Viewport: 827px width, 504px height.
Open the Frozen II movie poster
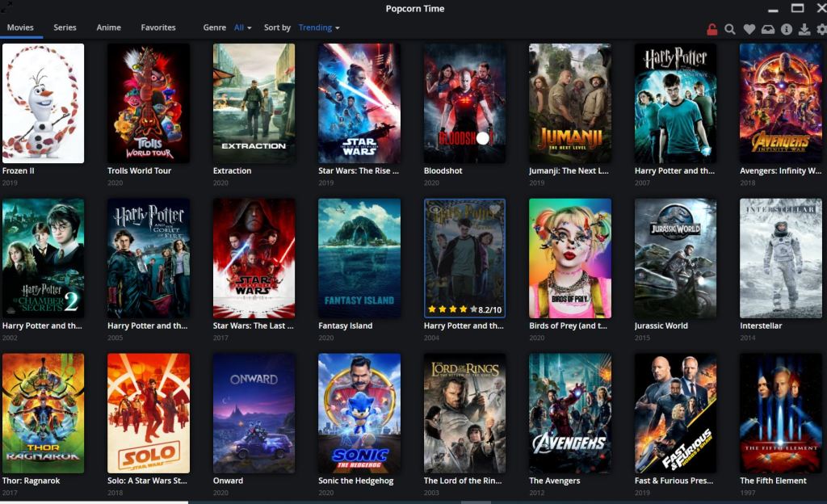43,103
